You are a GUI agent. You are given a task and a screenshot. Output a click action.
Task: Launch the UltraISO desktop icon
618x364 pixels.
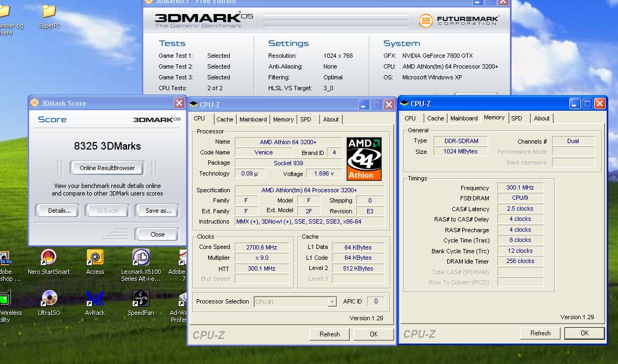(49, 303)
